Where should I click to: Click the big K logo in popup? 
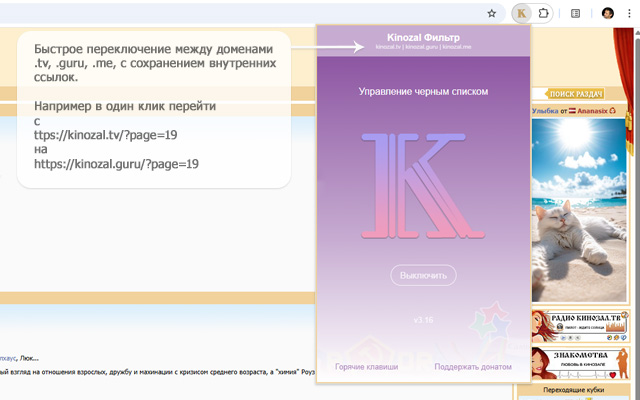[423, 186]
